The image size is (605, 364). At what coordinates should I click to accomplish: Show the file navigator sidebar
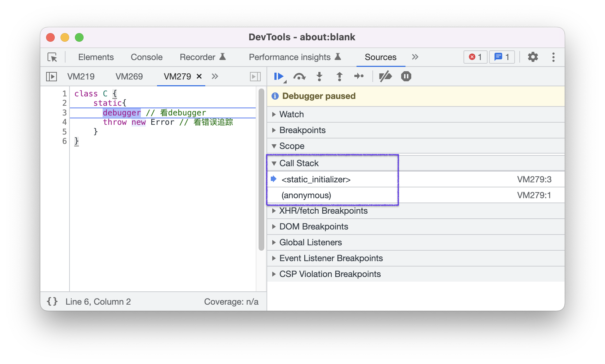[51, 76]
